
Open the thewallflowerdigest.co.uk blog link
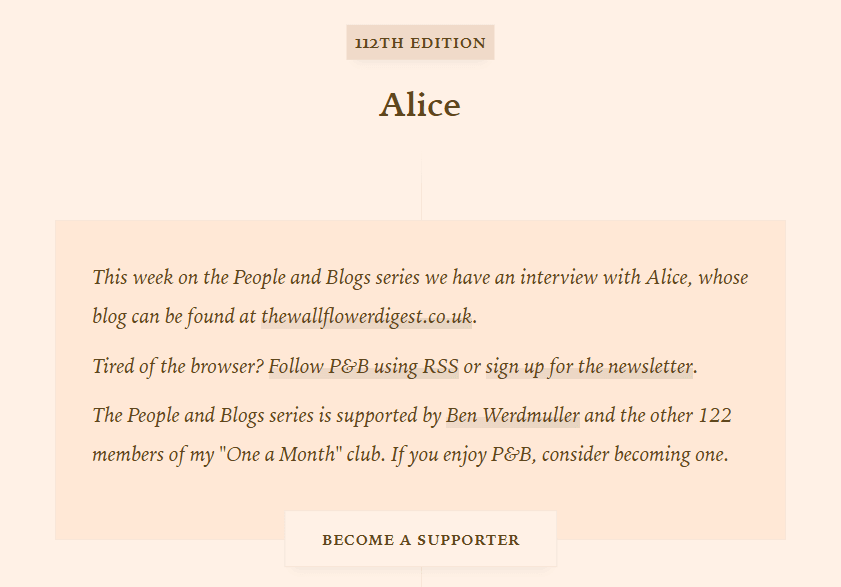point(366,316)
